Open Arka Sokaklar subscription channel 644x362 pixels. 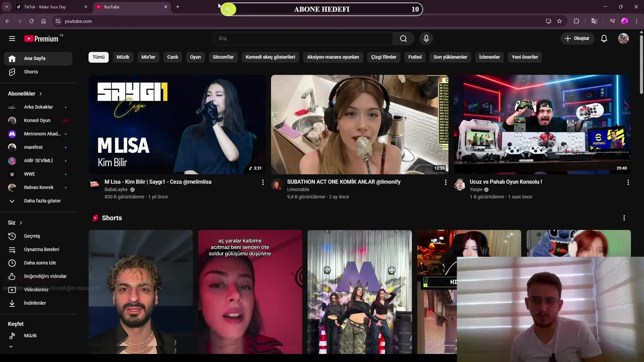point(38,107)
